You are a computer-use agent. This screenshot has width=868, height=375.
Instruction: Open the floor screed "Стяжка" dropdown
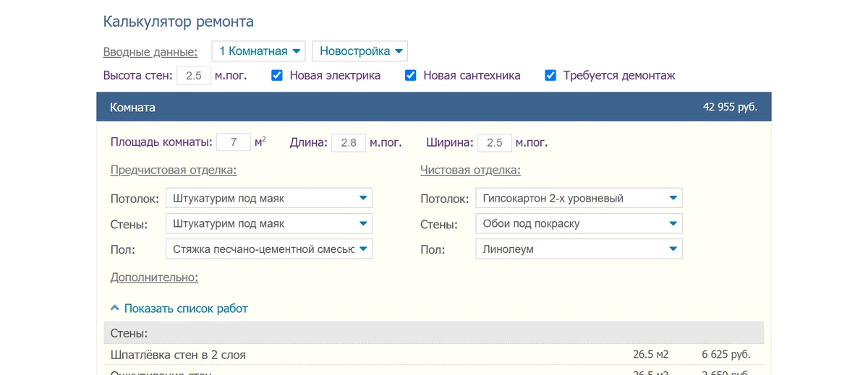(x=269, y=249)
